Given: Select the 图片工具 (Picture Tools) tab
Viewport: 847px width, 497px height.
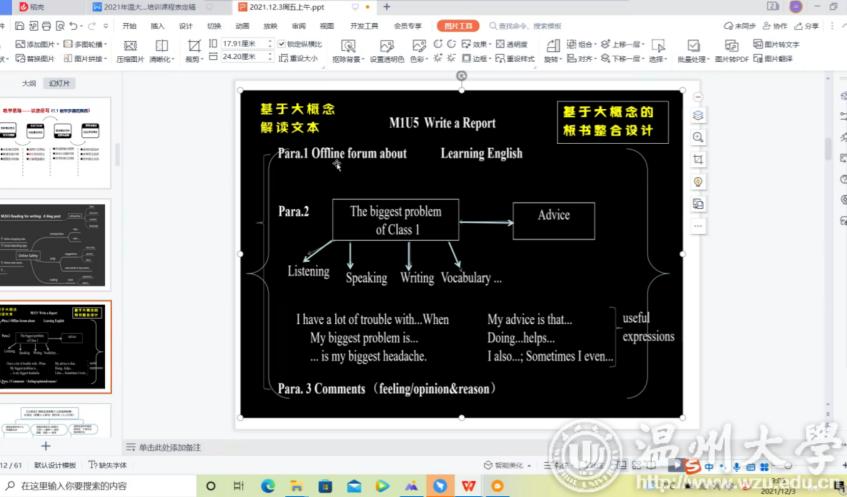Looking at the screenshot, I should point(458,26).
